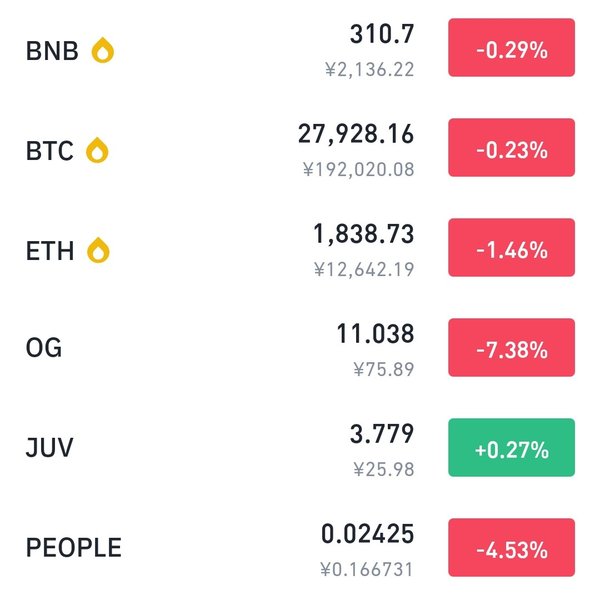Screen dimensions: 600x600
Task: Open the PEOPLE token row
Action: coord(300,550)
